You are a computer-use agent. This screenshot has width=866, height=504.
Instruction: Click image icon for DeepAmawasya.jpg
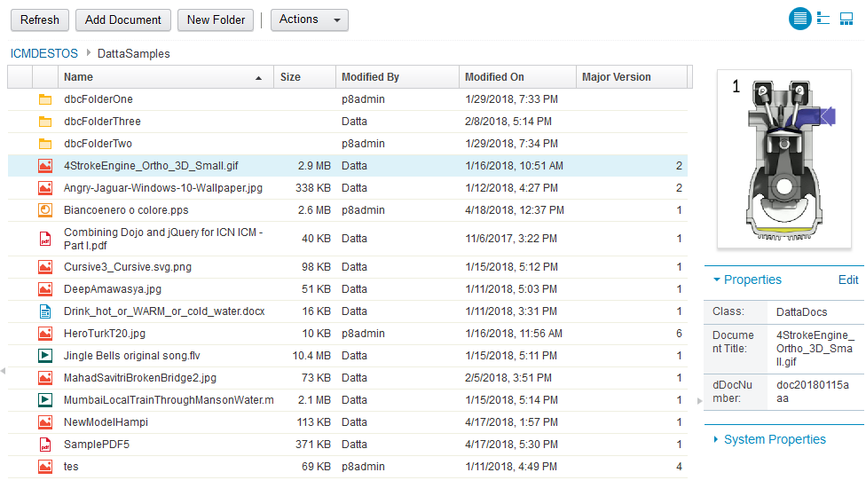[x=45, y=289]
